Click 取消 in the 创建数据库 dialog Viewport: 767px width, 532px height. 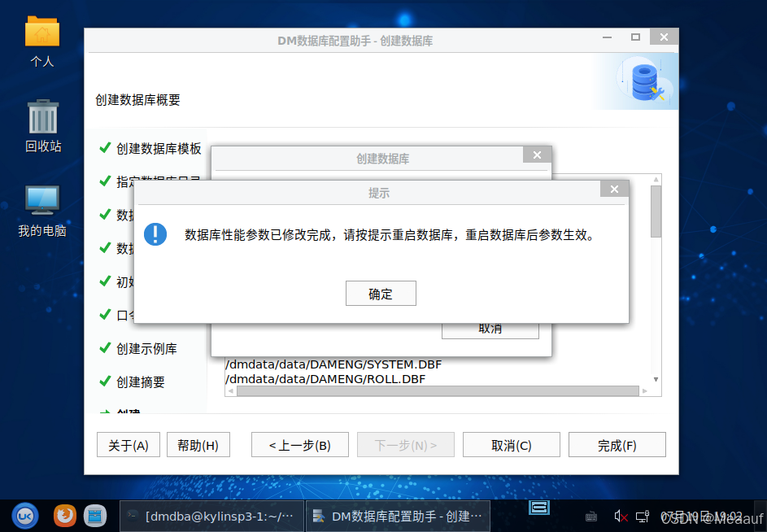point(490,330)
